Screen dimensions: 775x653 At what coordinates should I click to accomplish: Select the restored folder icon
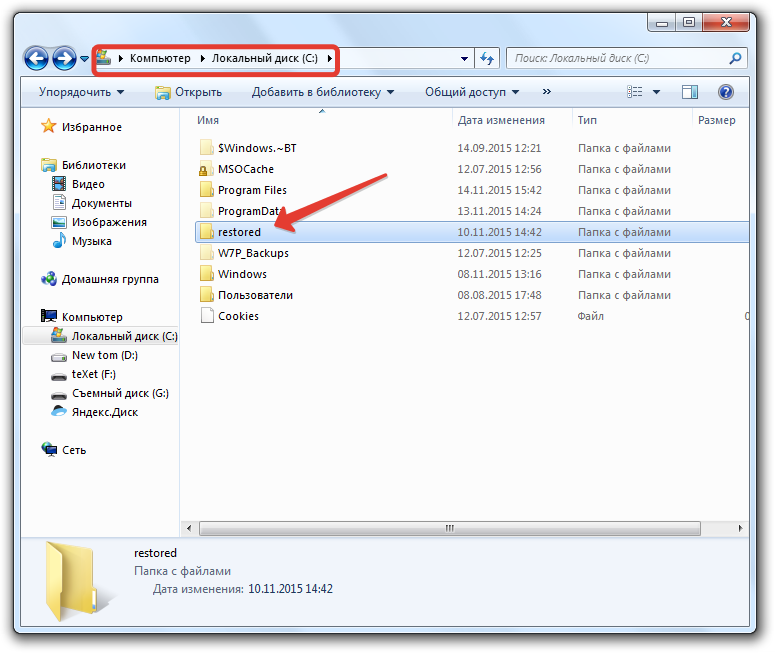(x=206, y=232)
